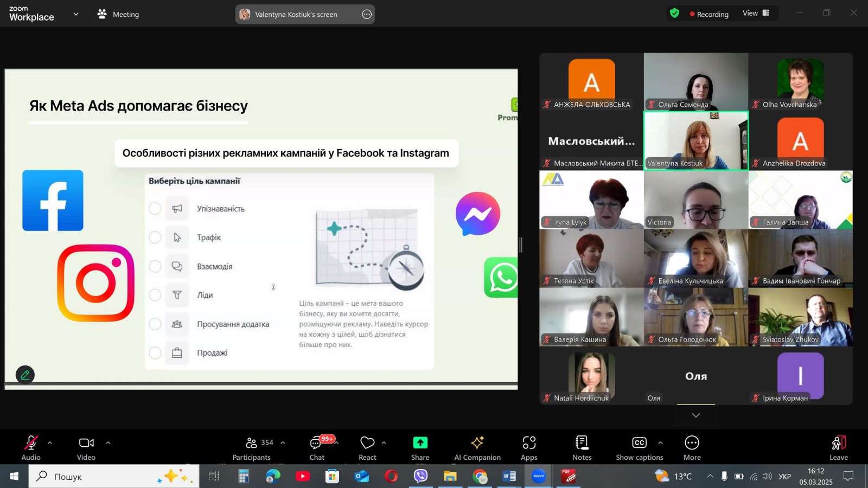Open File Explorer from the taskbar

click(450, 476)
